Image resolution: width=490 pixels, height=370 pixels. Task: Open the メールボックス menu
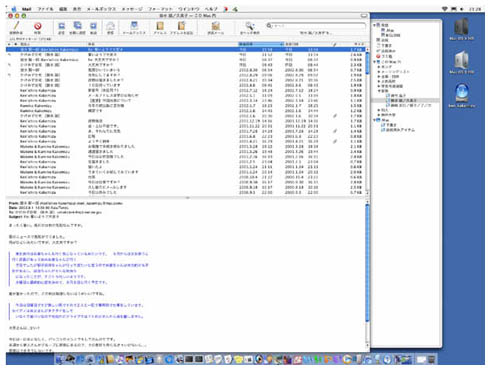101,9
